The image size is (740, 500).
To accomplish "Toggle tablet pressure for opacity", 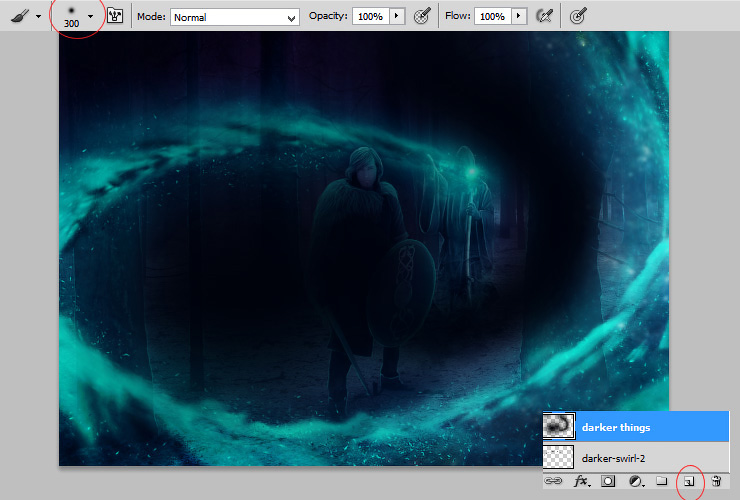I will (422, 17).
